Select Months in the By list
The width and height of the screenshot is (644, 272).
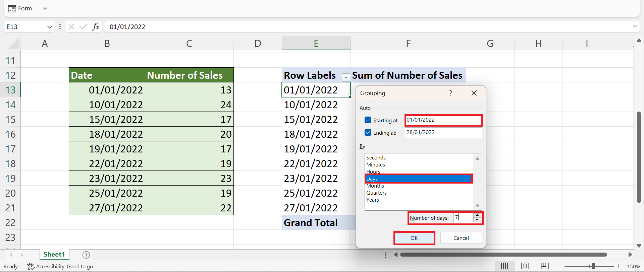[x=375, y=186]
